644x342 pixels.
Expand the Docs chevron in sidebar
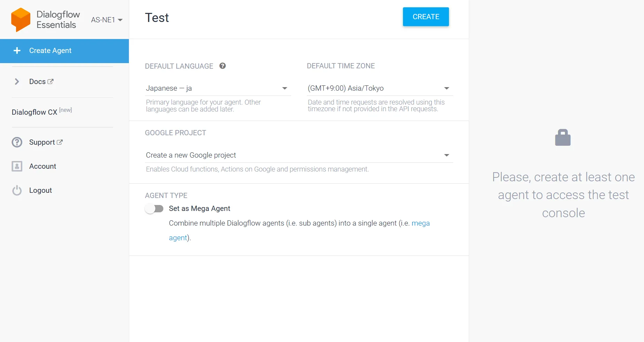[x=17, y=82]
